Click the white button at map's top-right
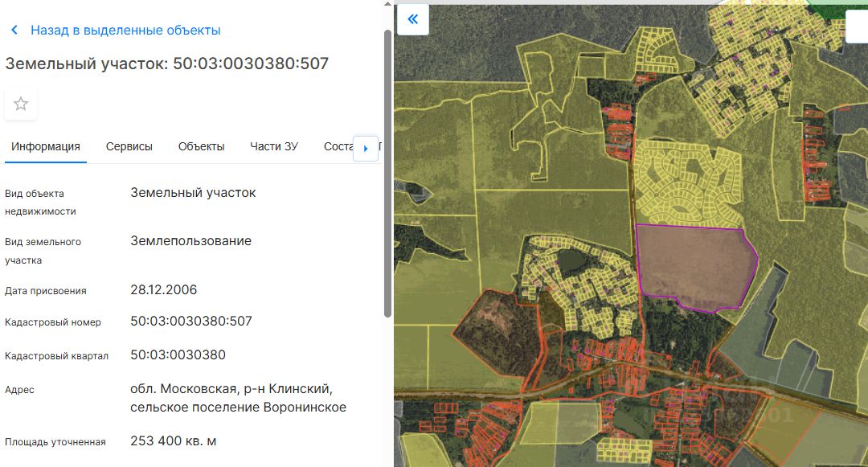This screenshot has width=868, height=467. tap(857, 26)
